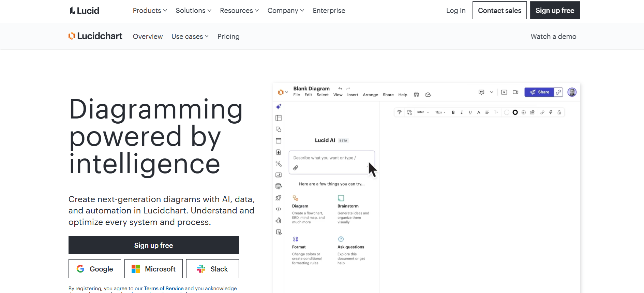Select the Brainstorm suggestion card
This screenshot has width=644, height=293.
point(353,209)
